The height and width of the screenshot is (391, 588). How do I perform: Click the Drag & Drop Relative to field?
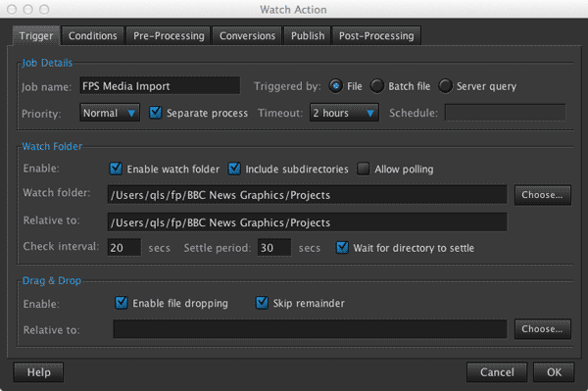[x=310, y=328]
